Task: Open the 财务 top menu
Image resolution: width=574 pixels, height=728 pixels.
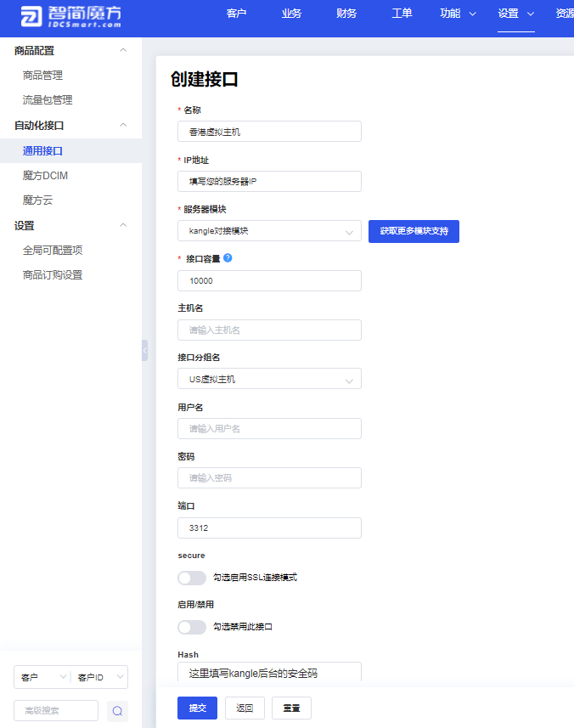Action: (x=346, y=14)
